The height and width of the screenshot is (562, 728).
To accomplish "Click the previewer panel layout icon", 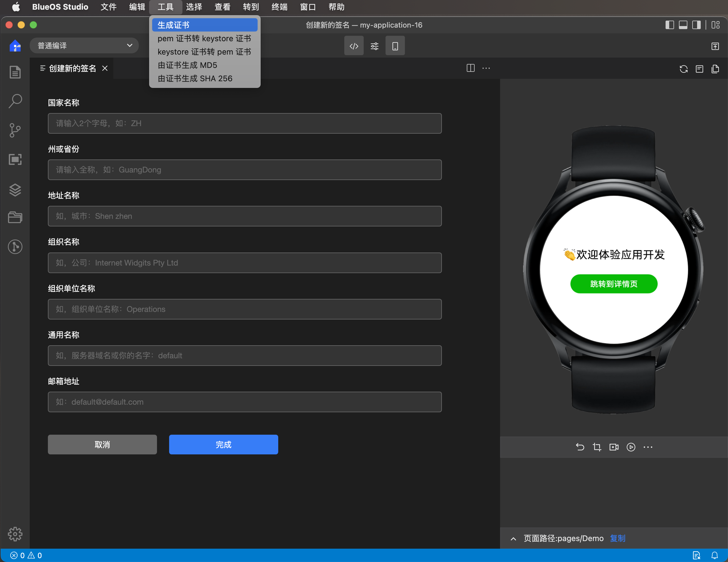I will click(x=699, y=69).
